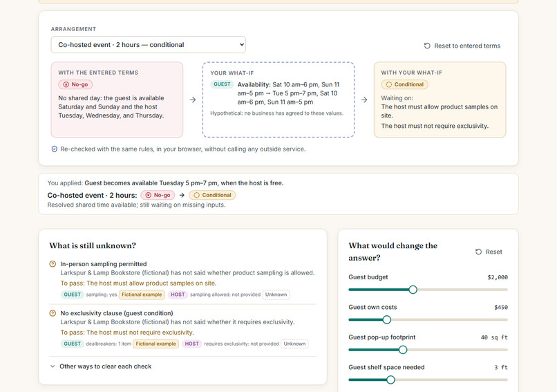Select the No exclusivity clause (guest condition) heading
Screen dimensions: 557x392
[117, 313]
